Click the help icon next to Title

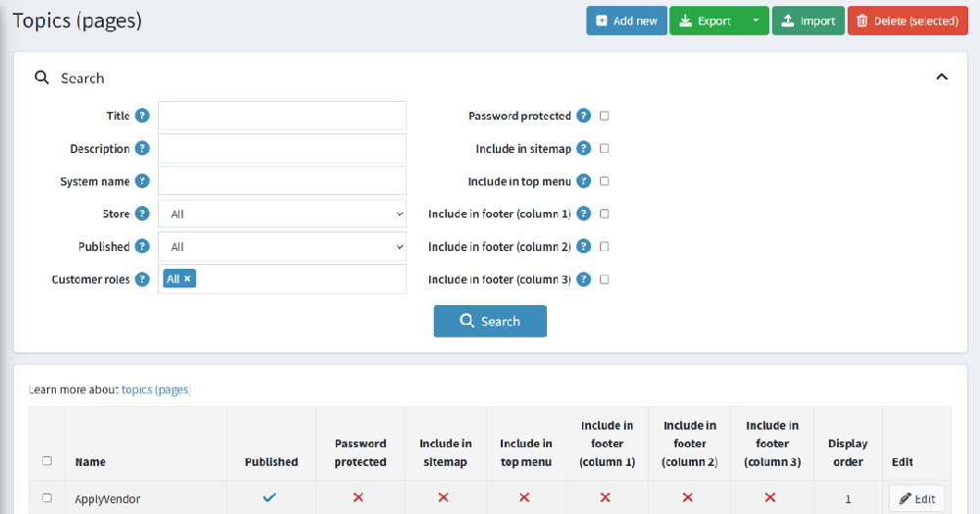[142, 116]
